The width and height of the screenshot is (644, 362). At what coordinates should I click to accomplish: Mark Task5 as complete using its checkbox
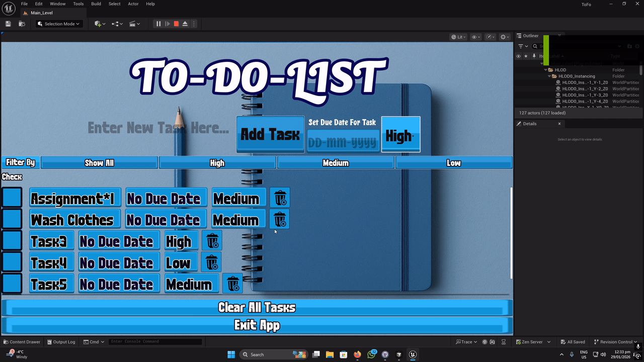click(12, 283)
